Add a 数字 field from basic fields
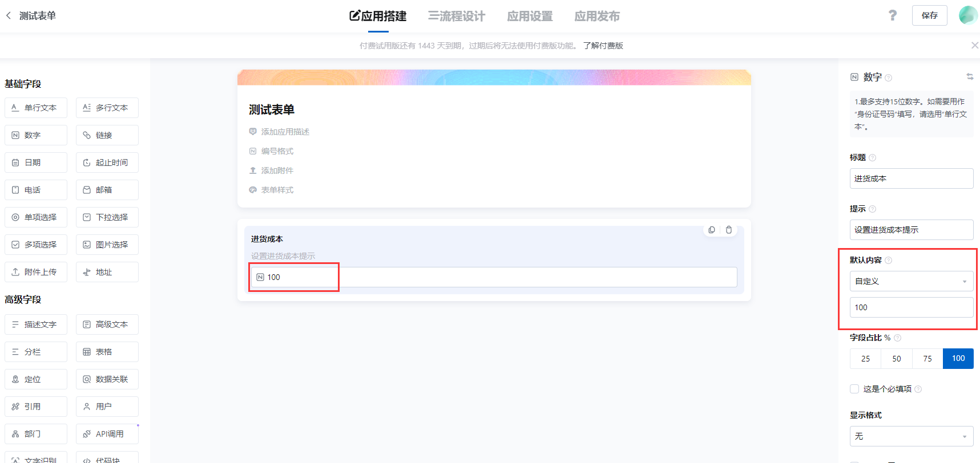 coord(36,135)
